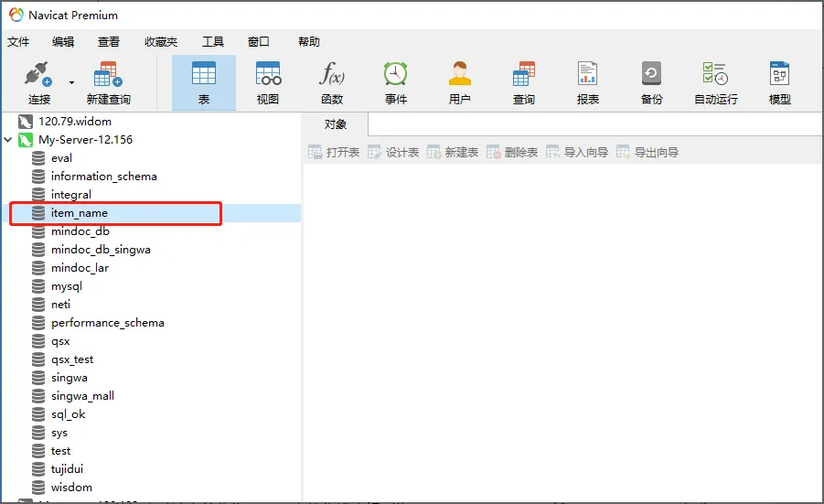Click the database icon beside performance_schema
The height and width of the screenshot is (504, 824).
pyautogui.click(x=38, y=323)
